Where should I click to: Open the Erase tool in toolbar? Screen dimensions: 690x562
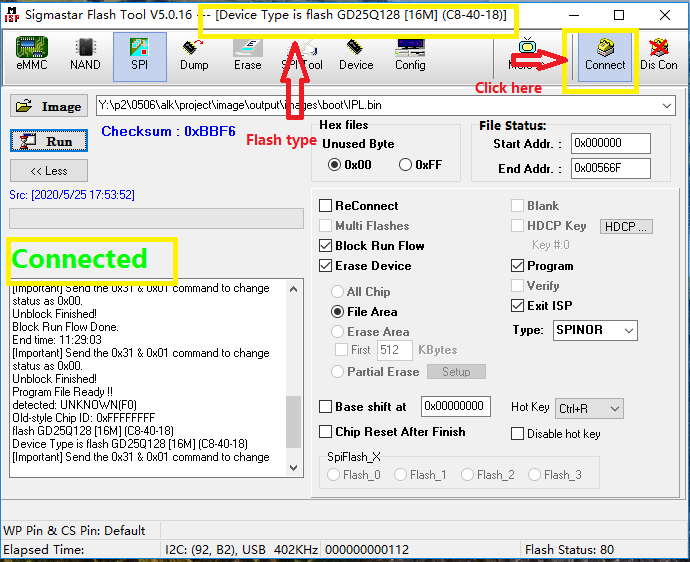(x=248, y=54)
